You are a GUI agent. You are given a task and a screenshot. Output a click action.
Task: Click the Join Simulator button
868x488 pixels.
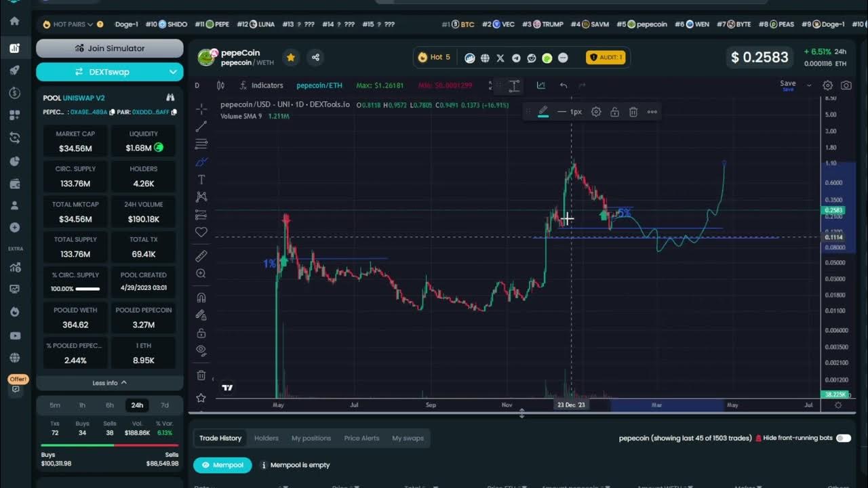click(110, 48)
